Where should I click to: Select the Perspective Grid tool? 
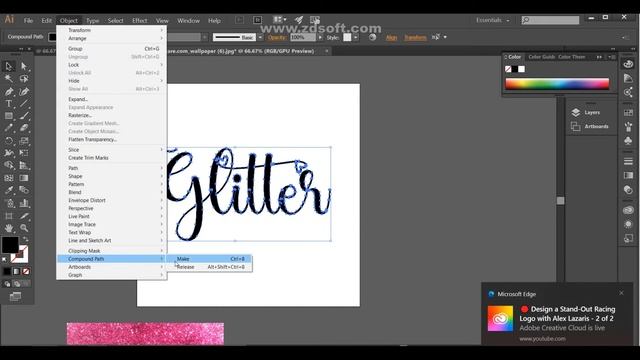point(24,165)
